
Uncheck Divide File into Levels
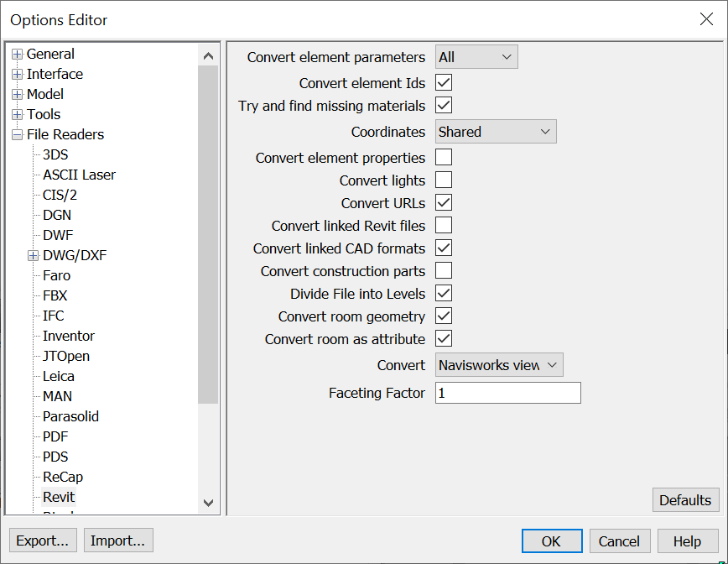coord(443,293)
